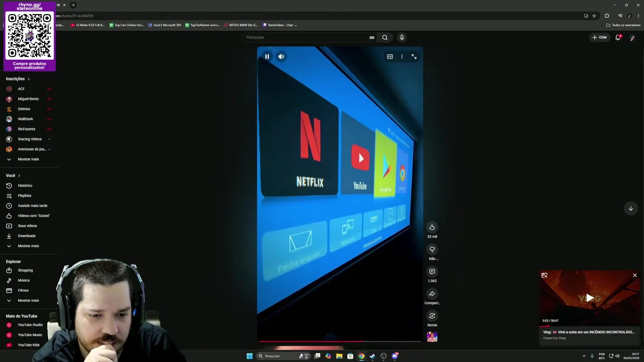This screenshot has width=644, height=362.
Task: Open Xracing Videos channel
Action: pyautogui.click(x=29, y=139)
